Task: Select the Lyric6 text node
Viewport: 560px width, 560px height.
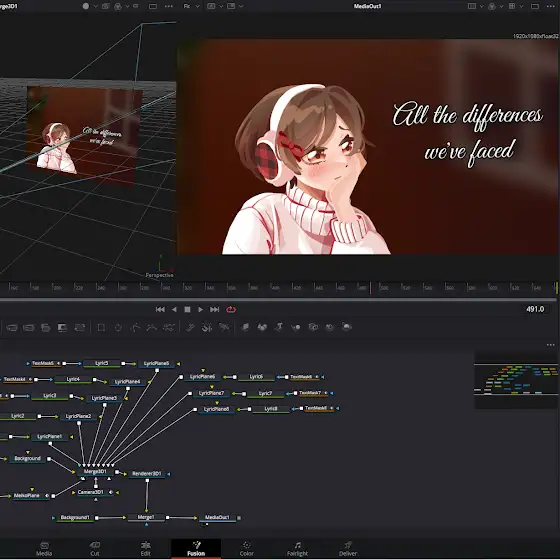Action: pos(256,377)
